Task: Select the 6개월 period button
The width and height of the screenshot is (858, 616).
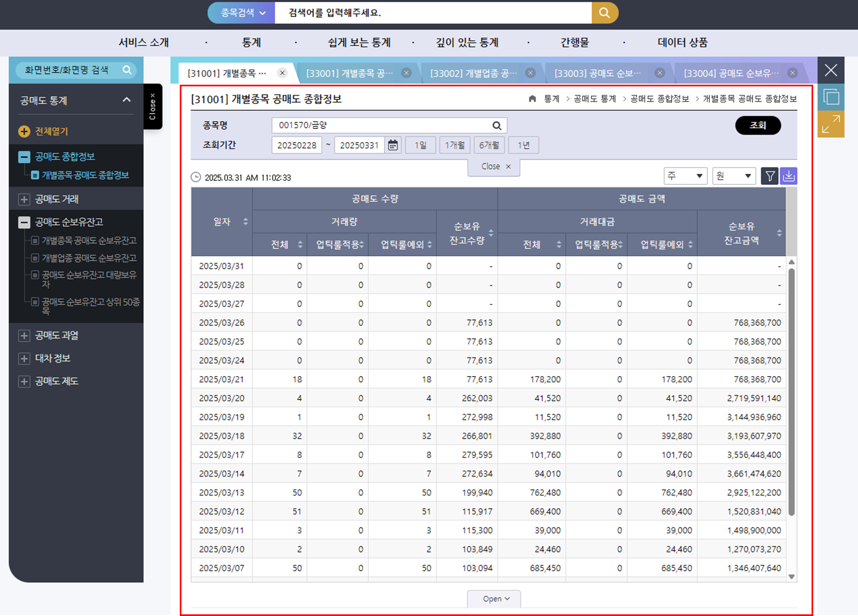Action: click(x=489, y=145)
